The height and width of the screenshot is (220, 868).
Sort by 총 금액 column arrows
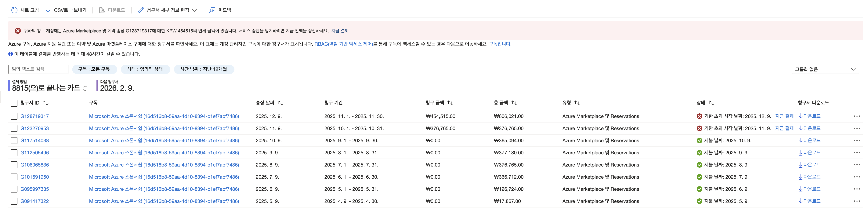(x=514, y=103)
